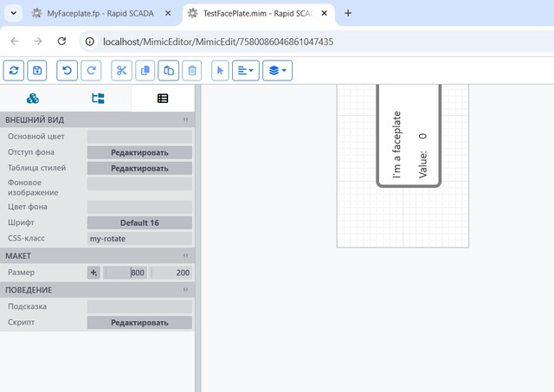554x392 pixels.
Task: Click the Фоновое изображение field
Action: pyautogui.click(x=139, y=184)
